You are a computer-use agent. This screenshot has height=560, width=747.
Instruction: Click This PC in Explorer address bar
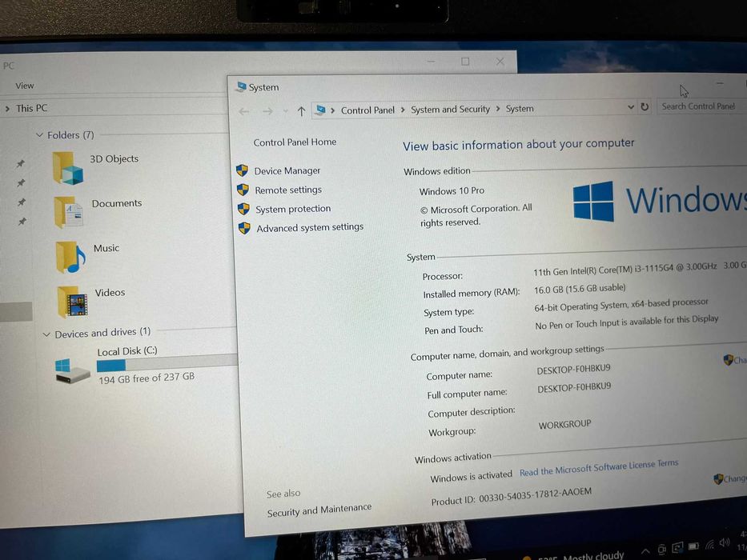[31, 108]
